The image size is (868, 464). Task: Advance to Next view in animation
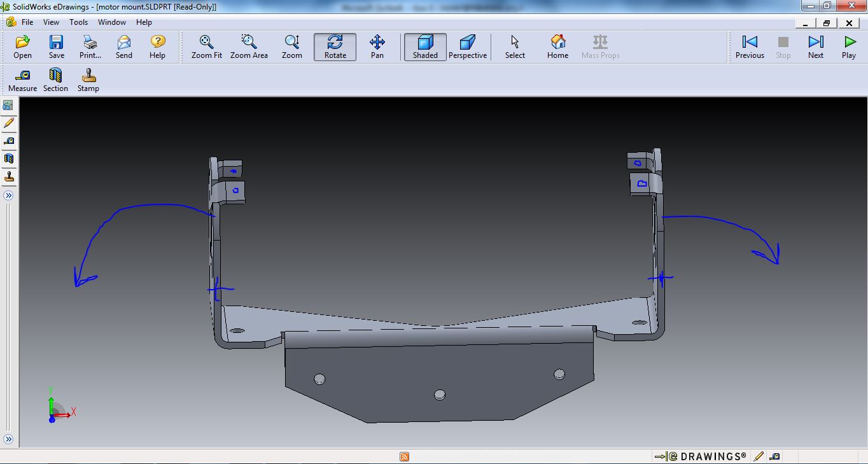[816, 47]
